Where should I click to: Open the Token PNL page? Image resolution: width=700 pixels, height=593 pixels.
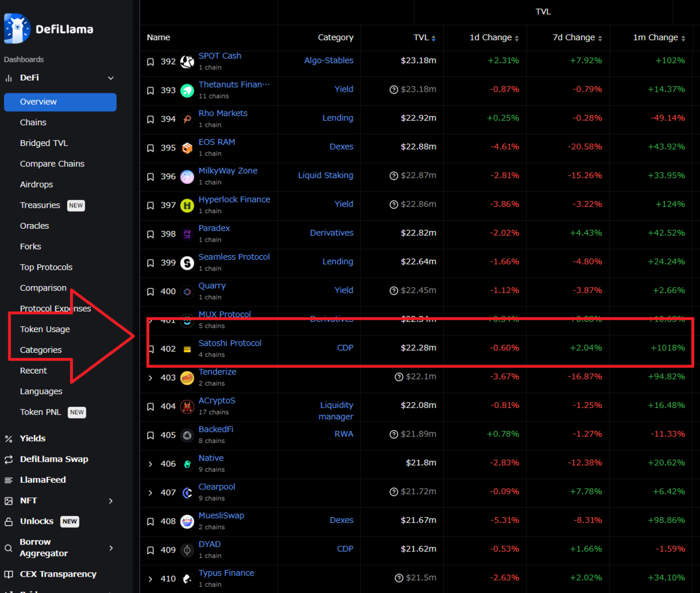(40, 412)
